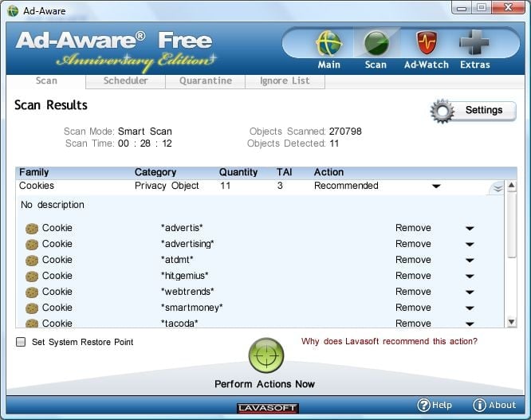Click the Objects Scanned value 270798
The height and width of the screenshot is (420, 531).
[345, 131]
